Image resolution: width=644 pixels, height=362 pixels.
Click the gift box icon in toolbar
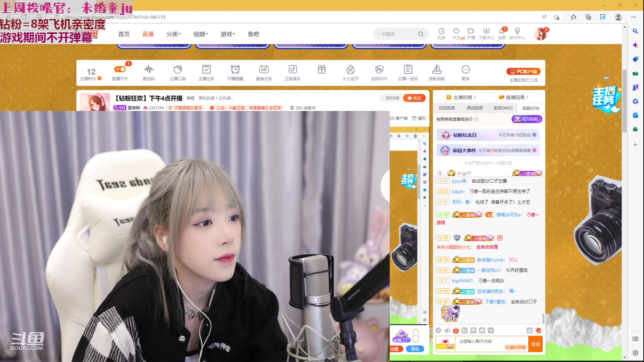(x=322, y=69)
